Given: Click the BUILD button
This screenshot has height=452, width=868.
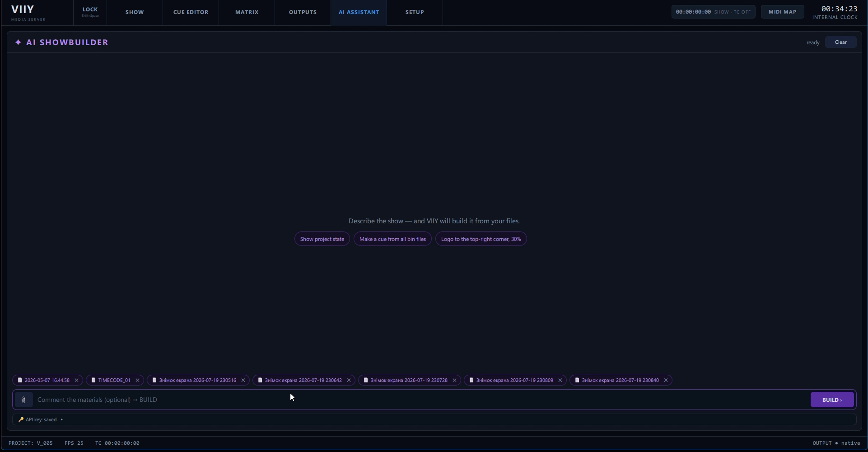Looking at the screenshot, I should (832, 400).
